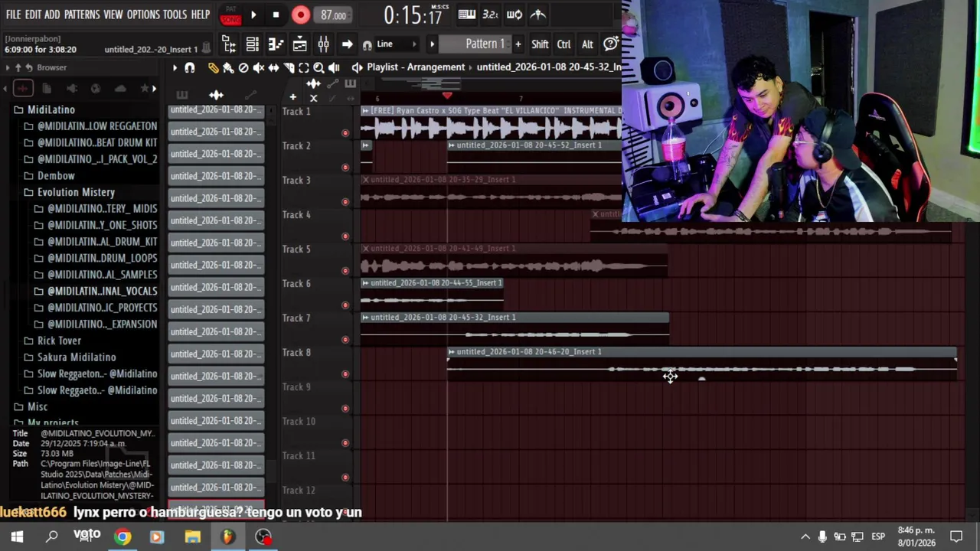
Task: Toggle the PAT/SONG mode switch
Action: (x=230, y=15)
